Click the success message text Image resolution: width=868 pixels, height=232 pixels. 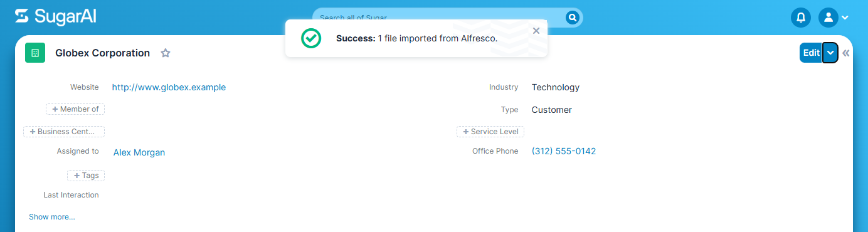(417, 38)
